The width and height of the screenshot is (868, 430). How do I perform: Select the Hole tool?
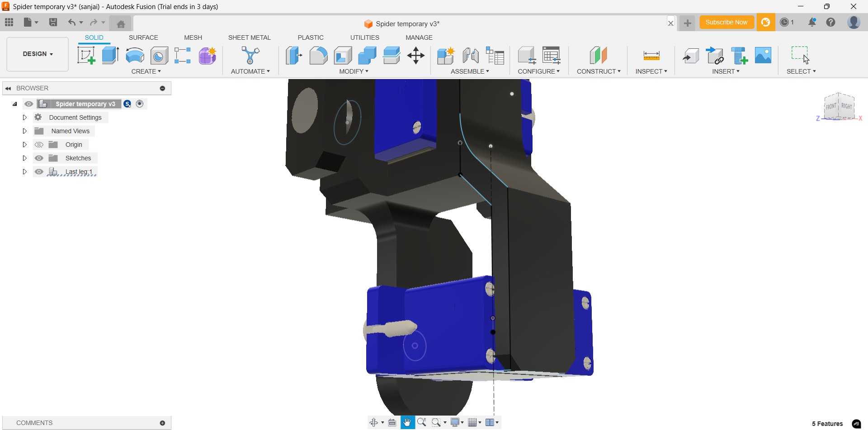pyautogui.click(x=159, y=56)
